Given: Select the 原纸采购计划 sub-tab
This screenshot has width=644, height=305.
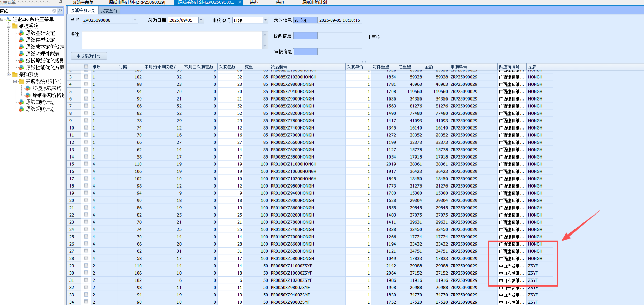Looking at the screenshot, I should [x=83, y=10].
